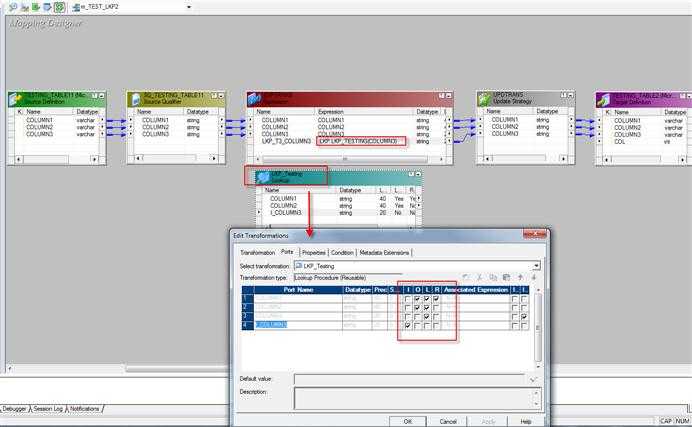Click the LKP_Testing Lookup transformation icon

[263, 177]
